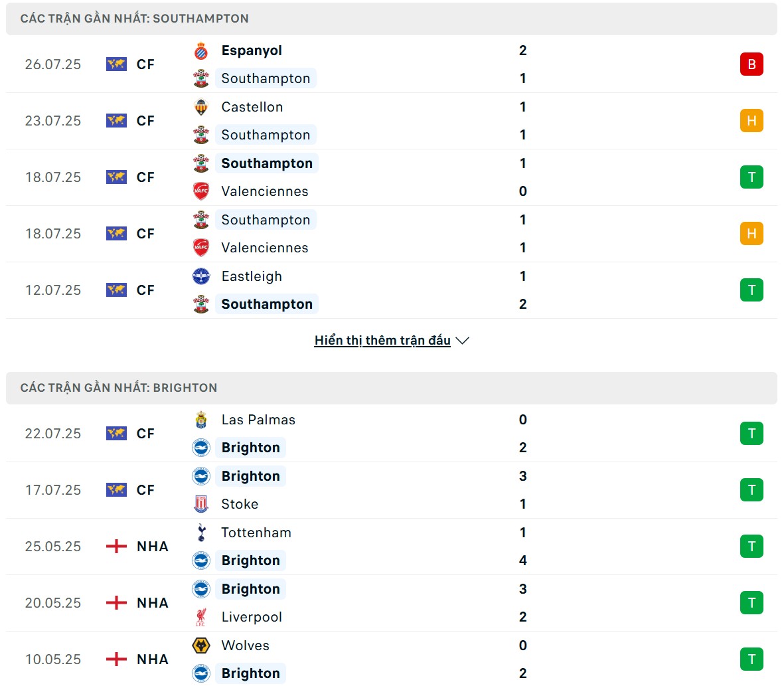Open the Valenciennes link in the 1-0 match

pyautogui.click(x=265, y=191)
